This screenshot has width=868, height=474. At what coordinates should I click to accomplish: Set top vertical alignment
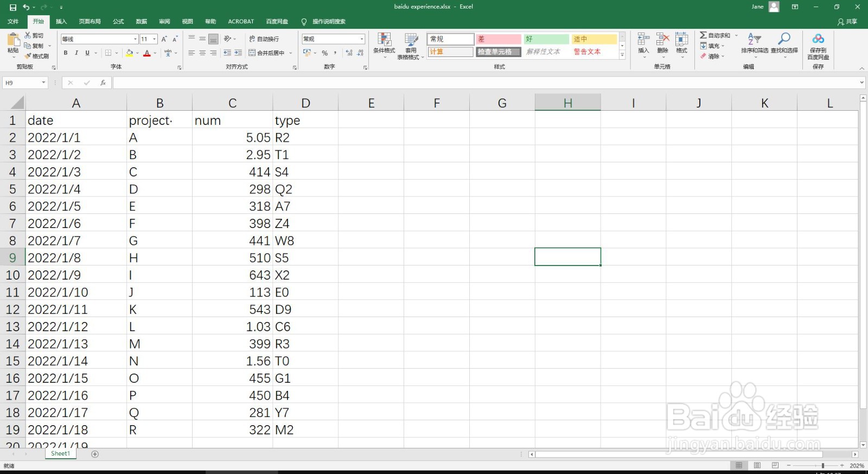[x=192, y=39]
